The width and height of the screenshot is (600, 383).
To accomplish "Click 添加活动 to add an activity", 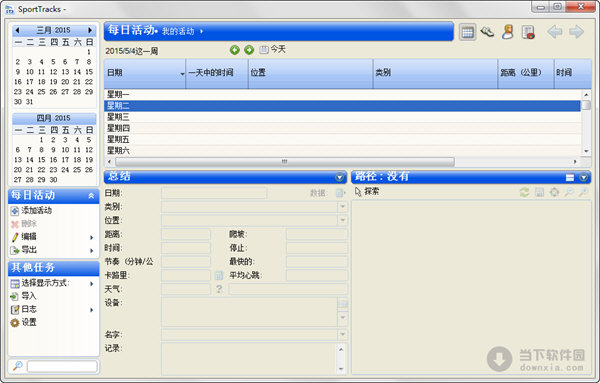I will (31, 210).
